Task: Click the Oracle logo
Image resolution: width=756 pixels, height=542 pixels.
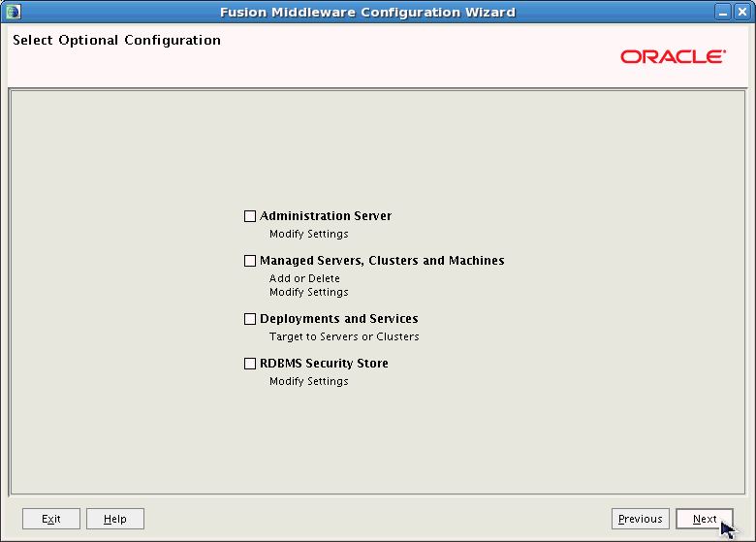Action: [673, 56]
